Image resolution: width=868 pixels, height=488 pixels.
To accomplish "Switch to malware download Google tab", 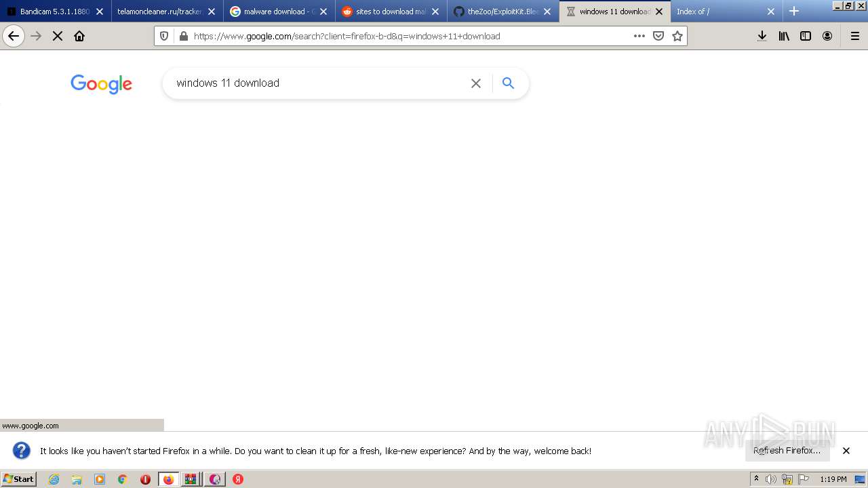I will click(273, 12).
